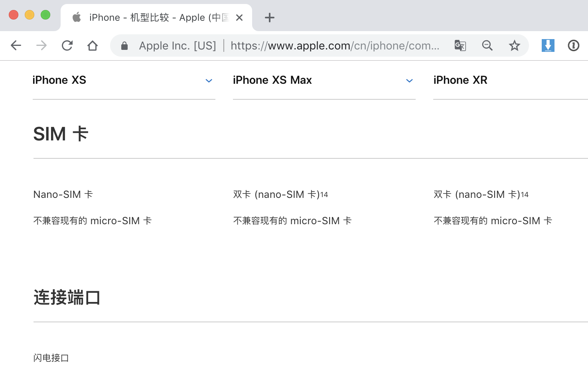Open the home page button
Image resolution: width=588 pixels, height=371 pixels.
click(93, 45)
